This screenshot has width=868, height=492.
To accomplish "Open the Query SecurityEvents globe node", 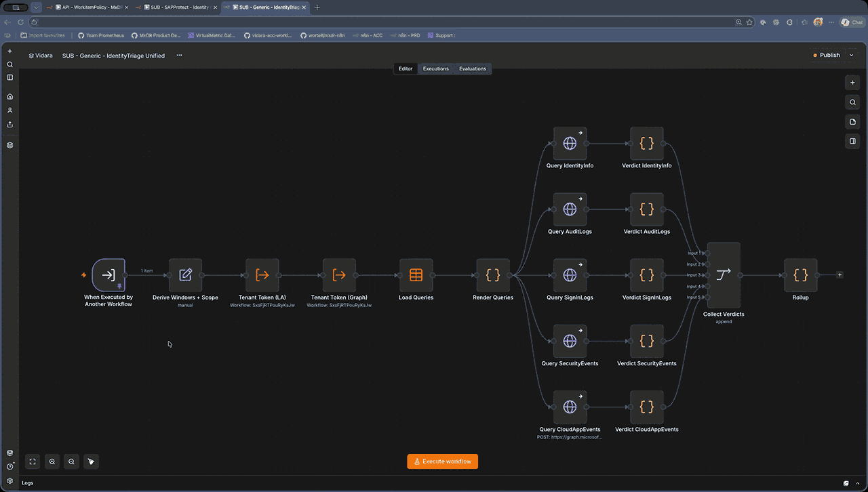I will (570, 341).
